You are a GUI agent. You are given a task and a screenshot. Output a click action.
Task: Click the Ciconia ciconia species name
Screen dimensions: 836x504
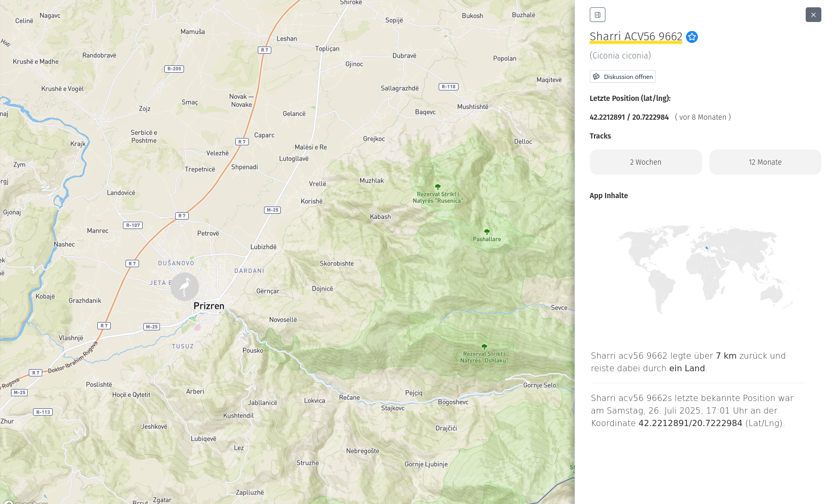pyautogui.click(x=620, y=55)
